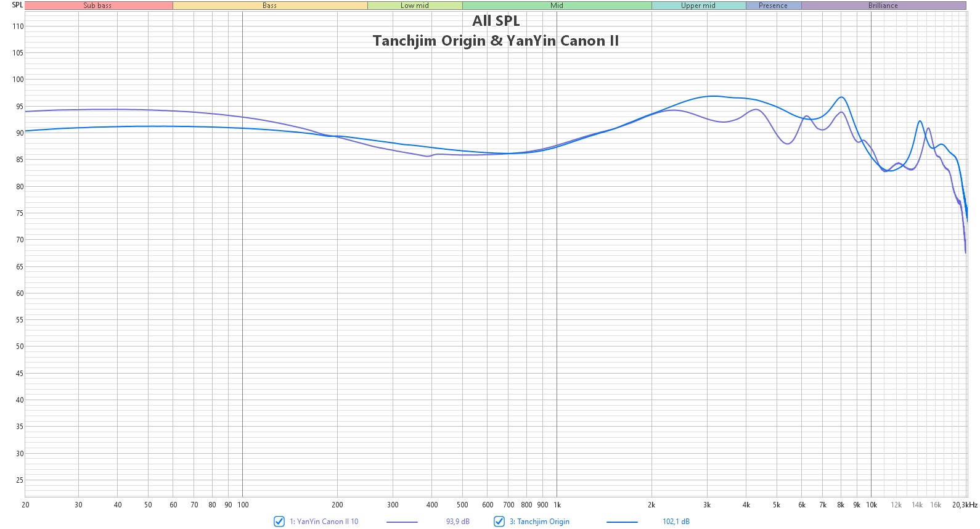The image size is (980, 529).
Task: Select the Low mid frequency band
Action: click(x=415, y=6)
